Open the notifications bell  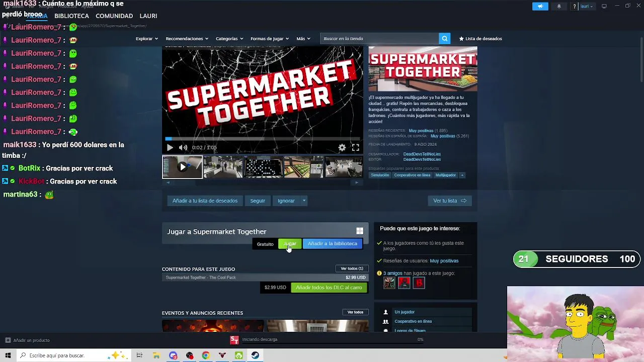point(559,7)
